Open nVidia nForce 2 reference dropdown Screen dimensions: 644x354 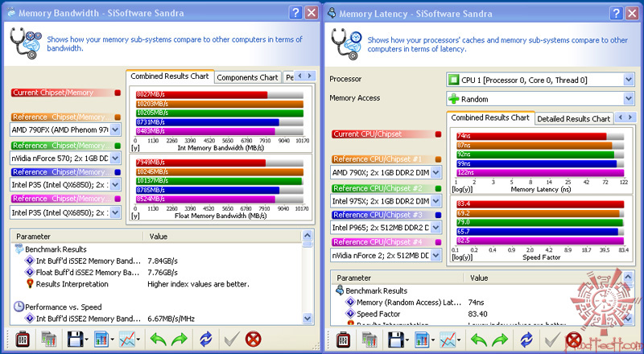pyautogui.click(x=436, y=255)
